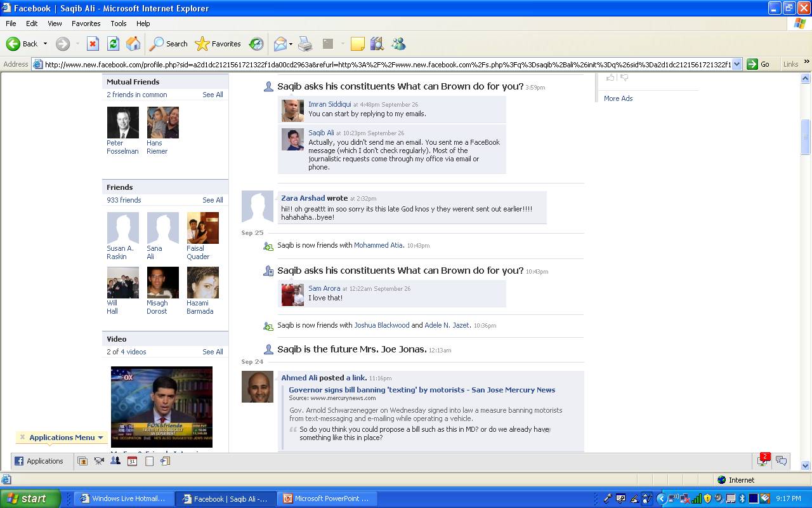Viewport: 812px width, 508px height.
Task: Open the Tools menu
Action: pos(119,23)
